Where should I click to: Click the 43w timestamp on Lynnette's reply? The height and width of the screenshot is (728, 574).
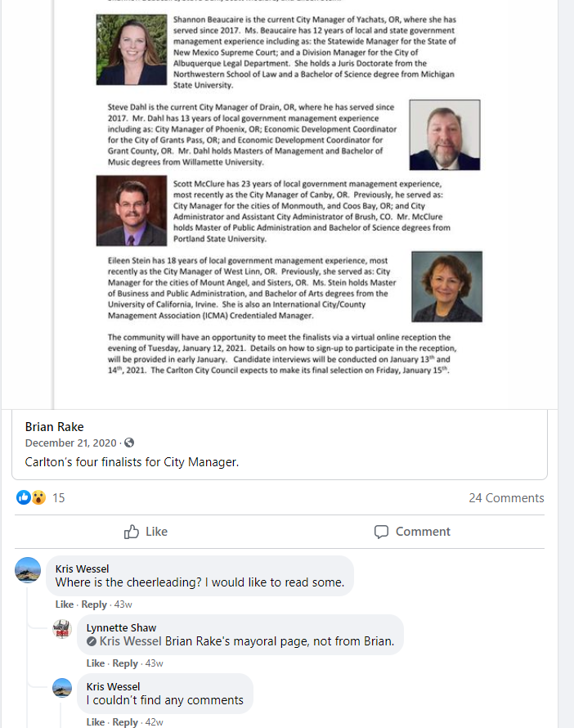tap(154, 663)
